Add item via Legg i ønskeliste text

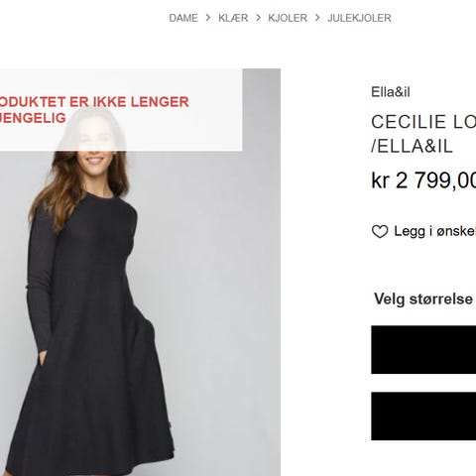[435, 231]
